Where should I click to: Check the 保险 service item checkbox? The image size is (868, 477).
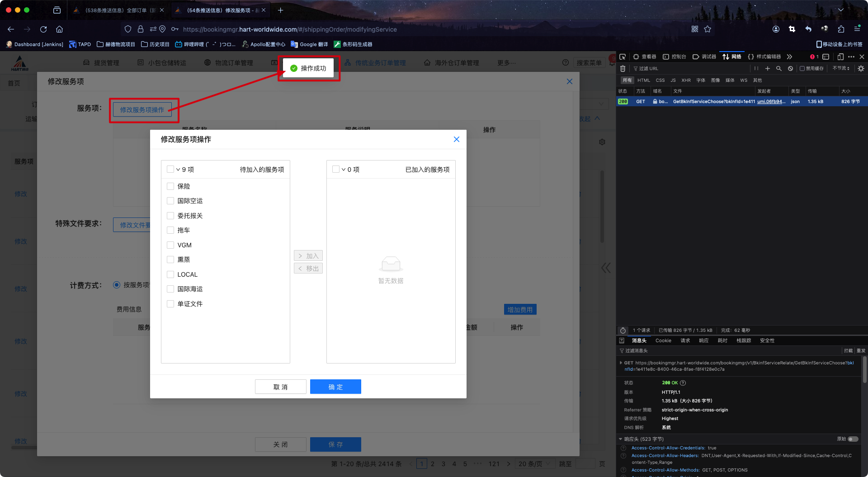pos(170,186)
